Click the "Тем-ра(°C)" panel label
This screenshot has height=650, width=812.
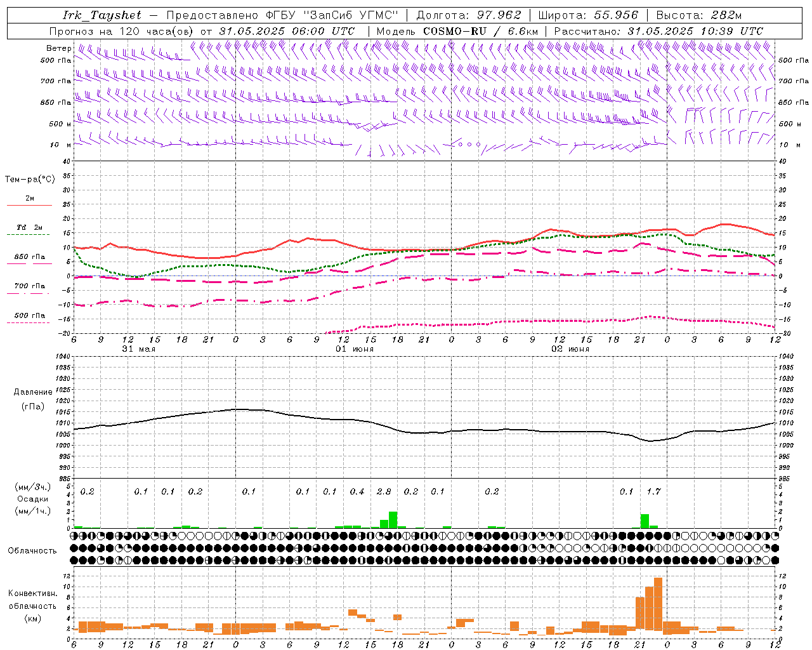pos(30,180)
